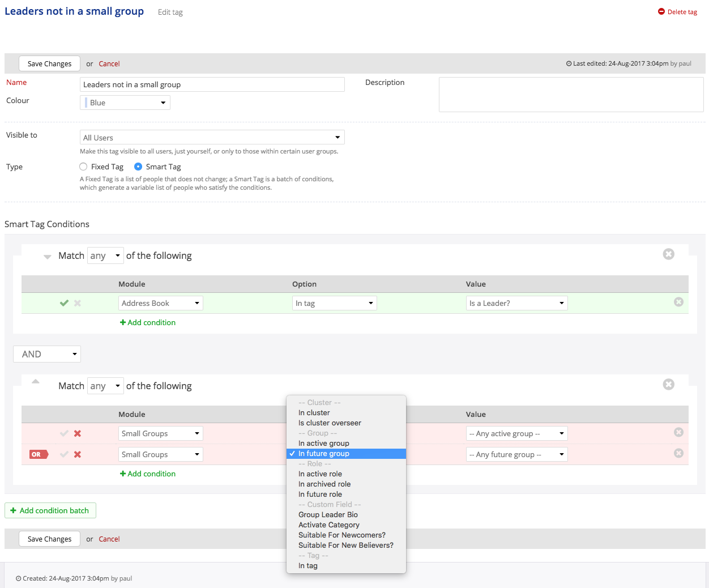This screenshot has height=588, width=709.
Task: Open the AND batch operator dropdown
Action: tap(47, 354)
